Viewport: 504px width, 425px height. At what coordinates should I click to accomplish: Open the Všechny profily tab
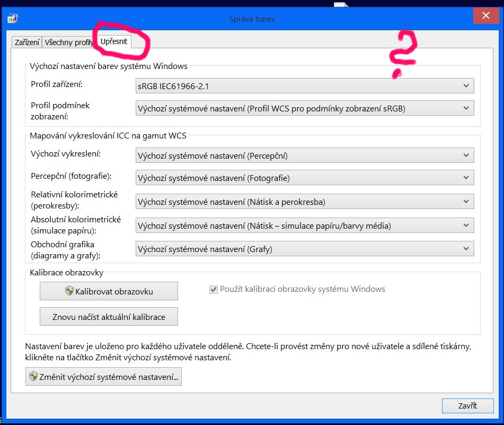pos(68,42)
